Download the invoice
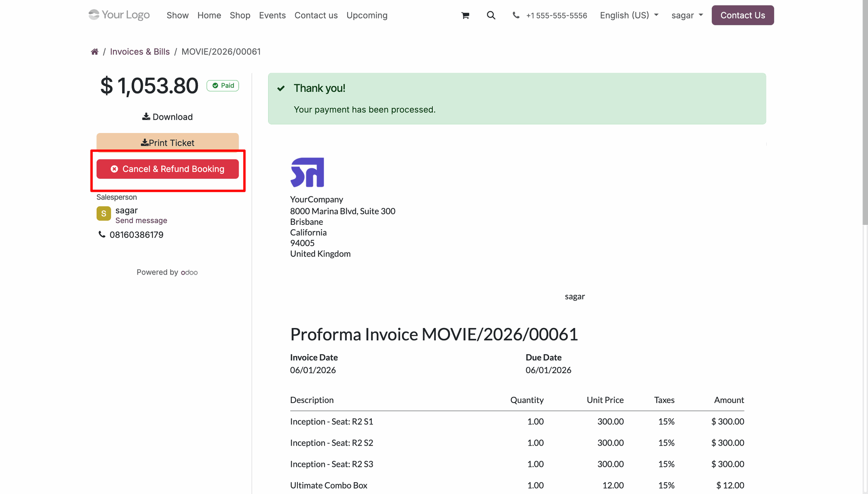 tap(167, 117)
